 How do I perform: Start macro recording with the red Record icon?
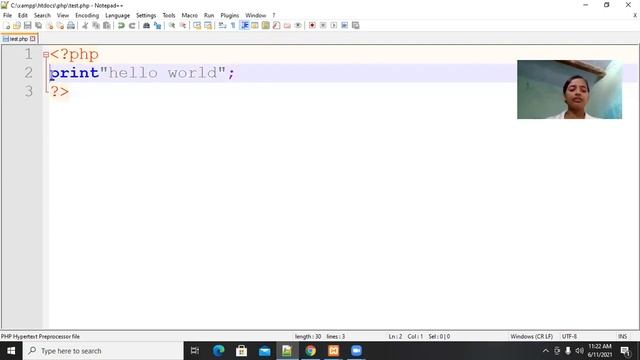pyautogui.click(x=312, y=25)
